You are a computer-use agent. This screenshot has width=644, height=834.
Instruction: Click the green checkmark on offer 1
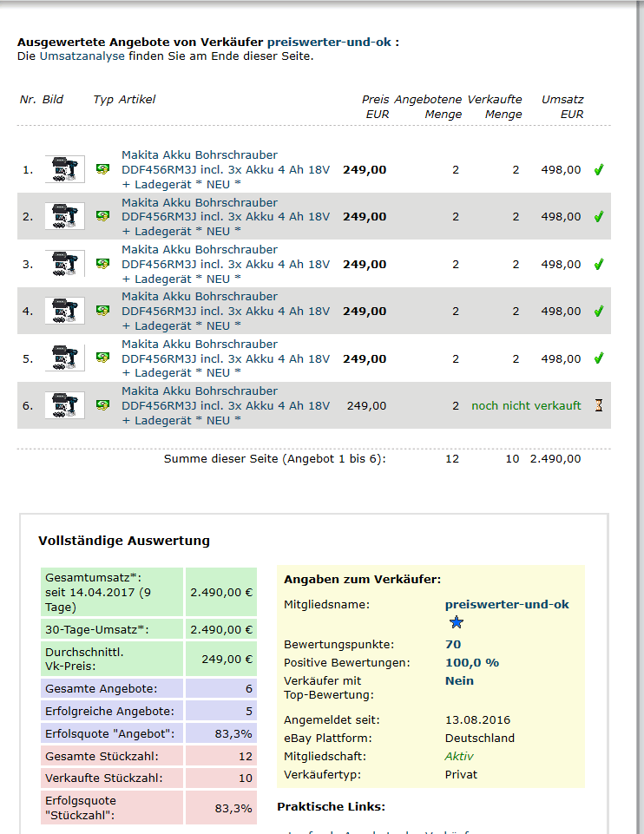click(x=598, y=169)
